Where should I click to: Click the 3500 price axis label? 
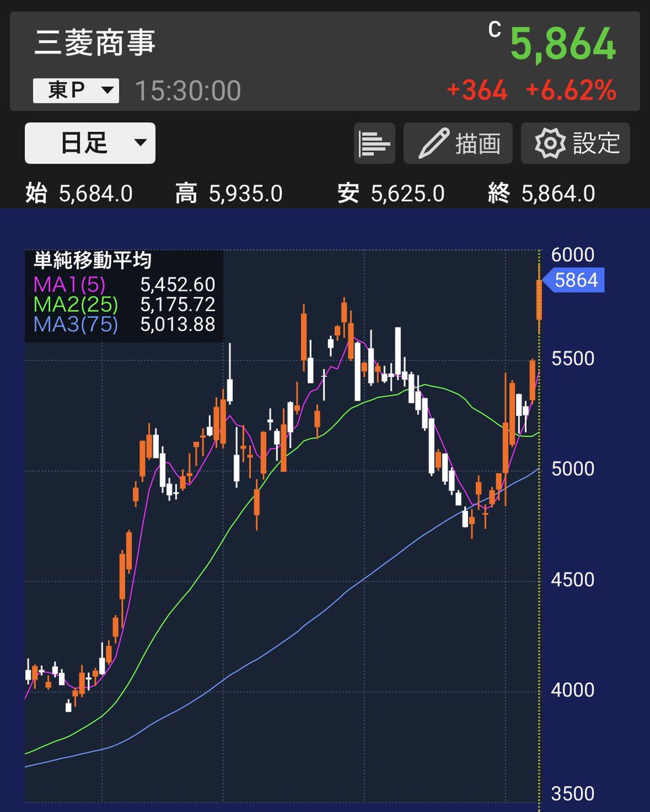point(573,794)
